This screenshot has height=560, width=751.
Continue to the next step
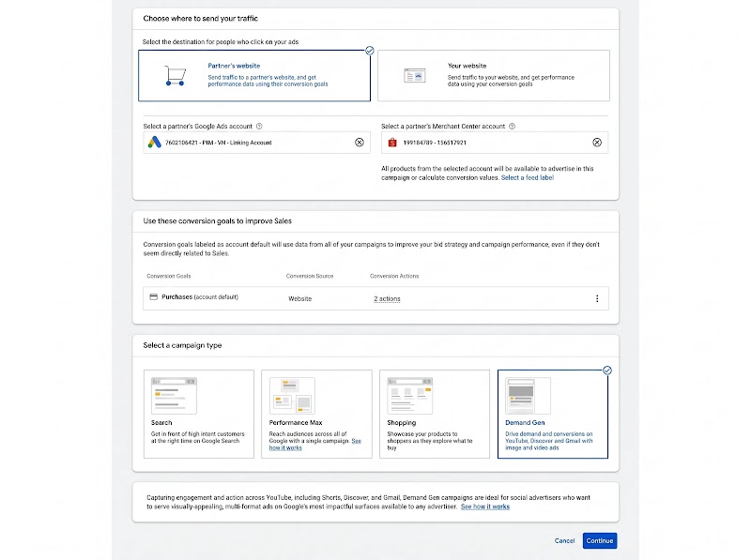click(x=600, y=540)
